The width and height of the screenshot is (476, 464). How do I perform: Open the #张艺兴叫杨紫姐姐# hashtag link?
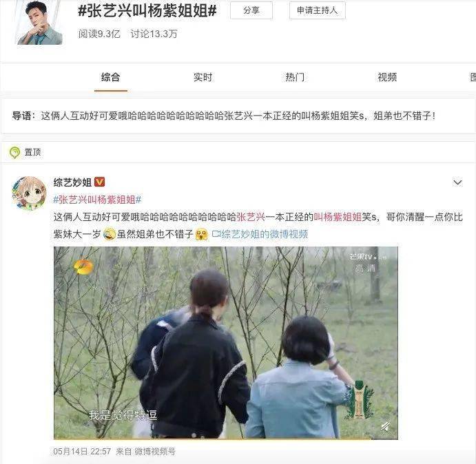tap(97, 200)
